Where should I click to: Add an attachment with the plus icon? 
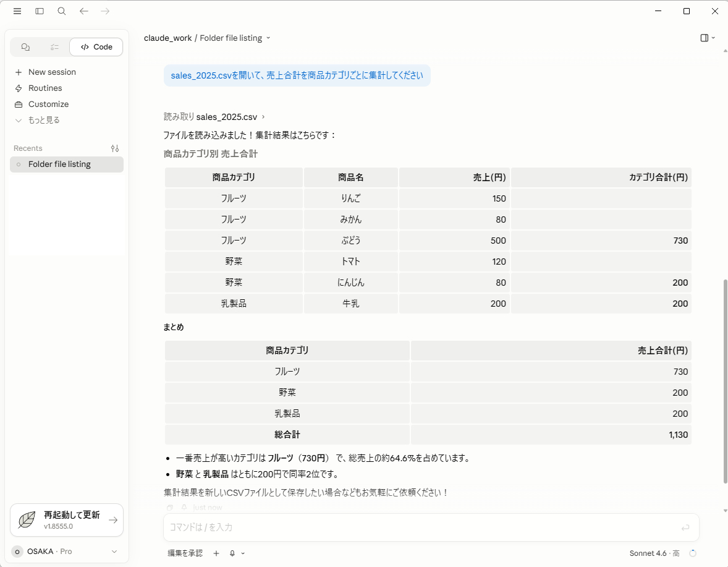(x=216, y=553)
